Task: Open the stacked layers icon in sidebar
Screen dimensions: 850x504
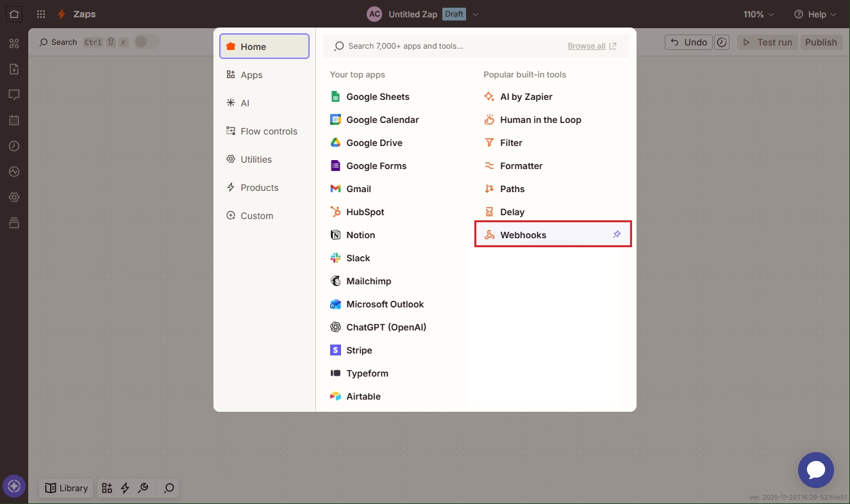Action: tap(14, 223)
